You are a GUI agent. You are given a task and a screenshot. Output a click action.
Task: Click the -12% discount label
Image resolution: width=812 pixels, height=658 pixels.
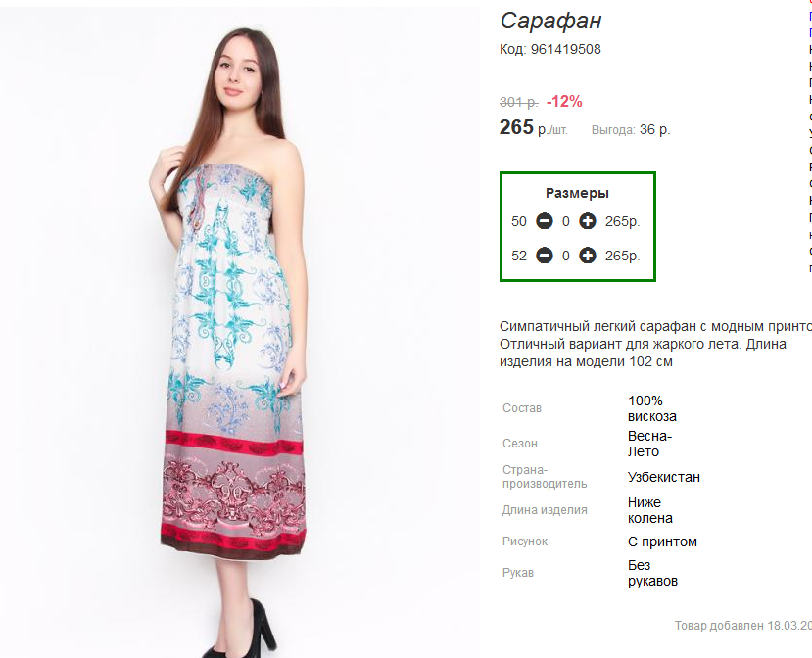pos(564,101)
